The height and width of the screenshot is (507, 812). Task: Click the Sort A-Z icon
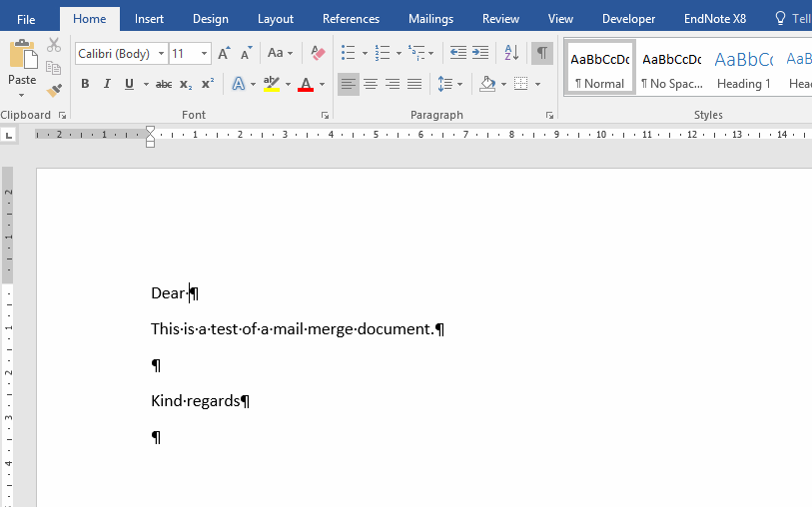(x=510, y=53)
